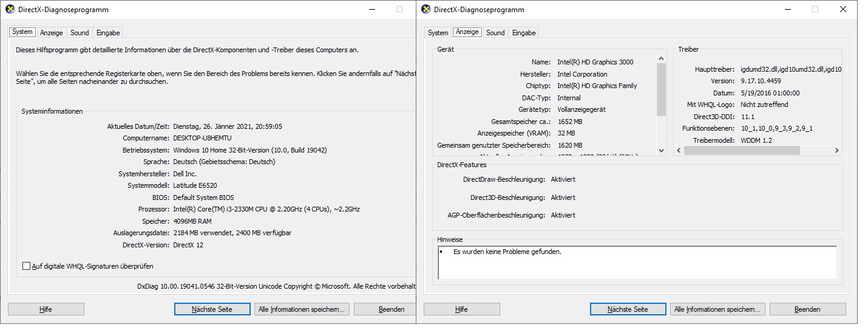Click Direct3D-DDI 11.1 value
The height and width of the screenshot is (330, 868).
748,117
